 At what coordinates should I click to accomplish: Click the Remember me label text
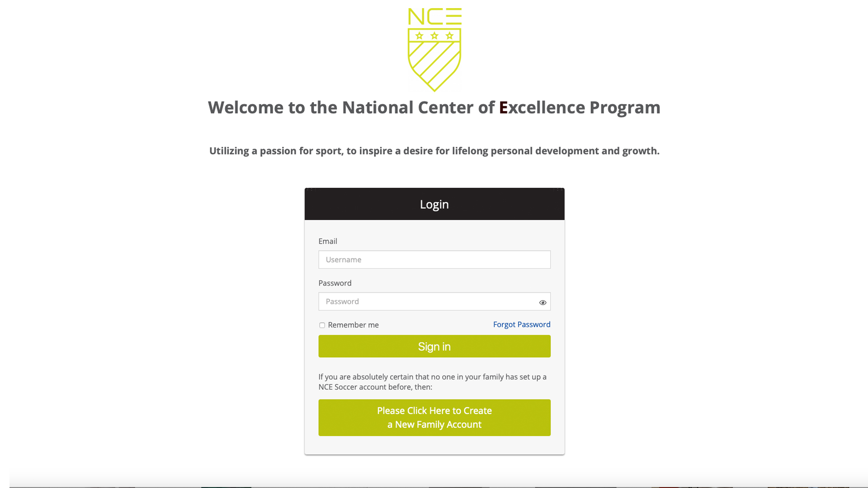click(353, 325)
